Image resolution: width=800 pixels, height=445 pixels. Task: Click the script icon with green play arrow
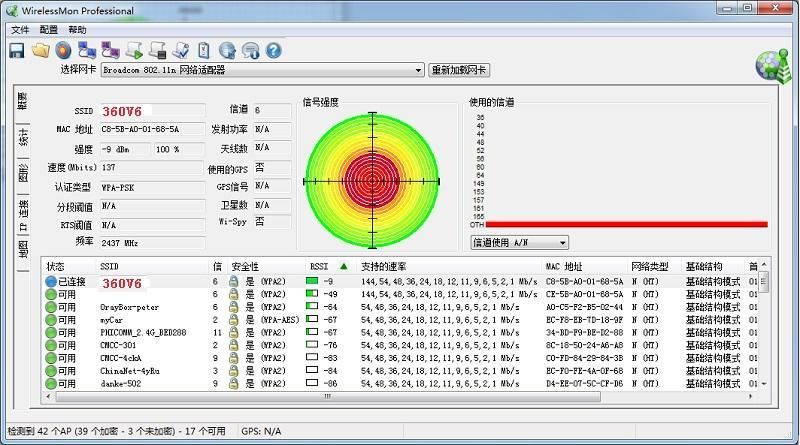134,50
